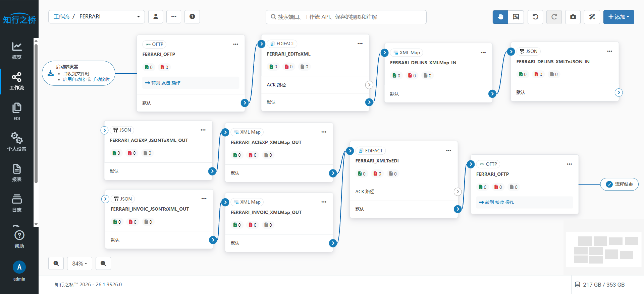Click the help question mark toolbar icon
Screen dimensions: 644x294
192,17
